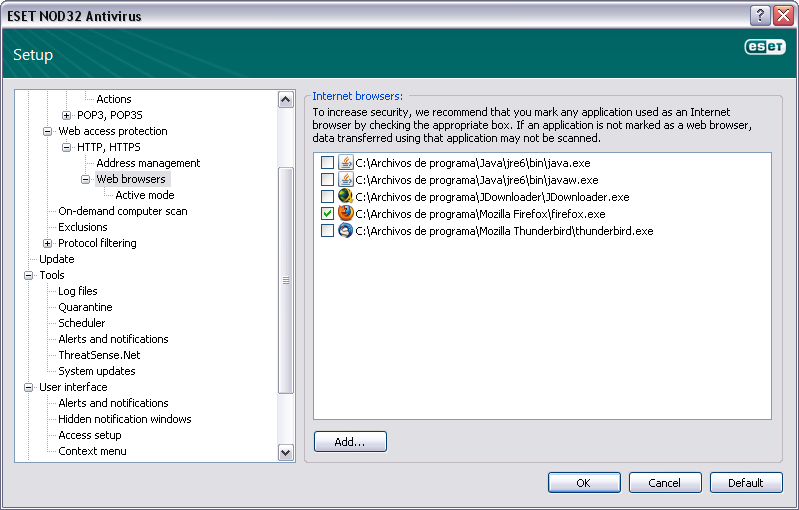Viewport: 799px width, 510px height.
Task: Select the Web browsers tree item
Action: (x=131, y=179)
